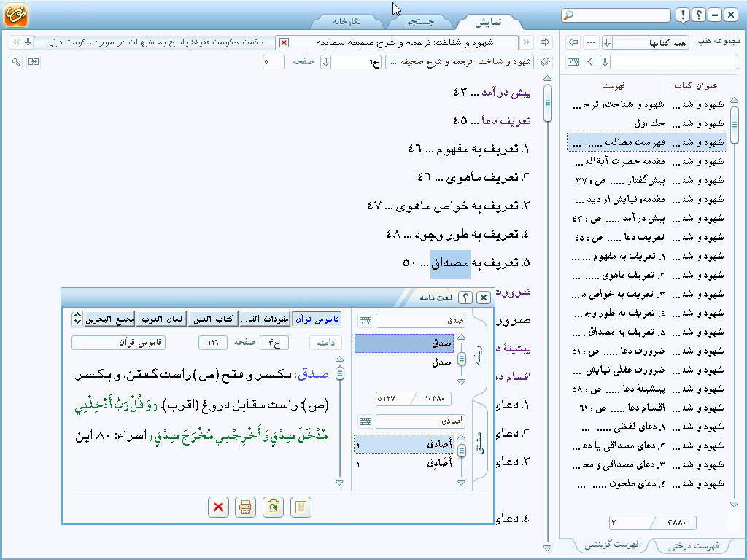Screen dimensions: 747x560
Task: Click the wrench settings icon in toolbar
Action: [x=15, y=62]
